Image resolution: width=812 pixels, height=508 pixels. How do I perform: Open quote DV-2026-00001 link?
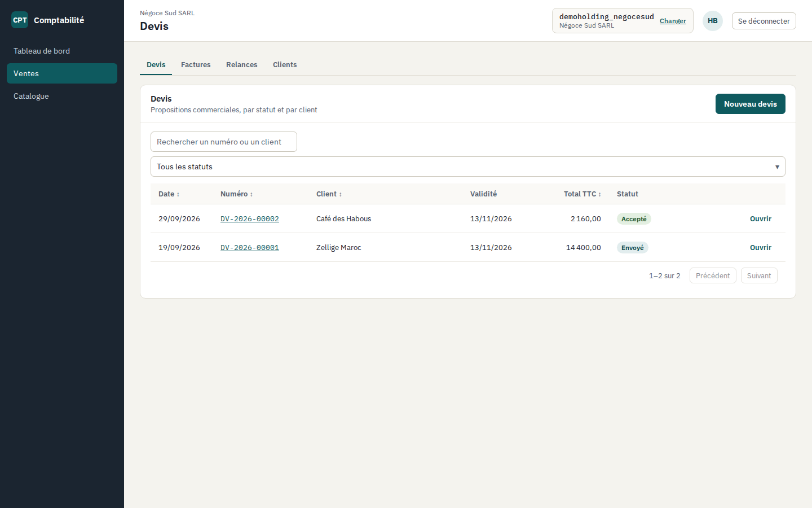pyautogui.click(x=250, y=248)
